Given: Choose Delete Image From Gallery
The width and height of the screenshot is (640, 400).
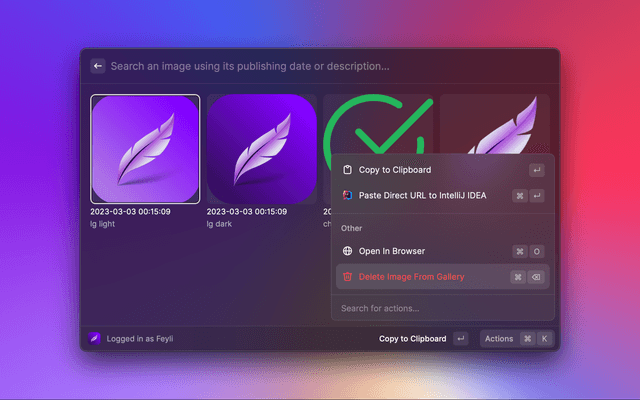Looking at the screenshot, I should (x=443, y=277).
